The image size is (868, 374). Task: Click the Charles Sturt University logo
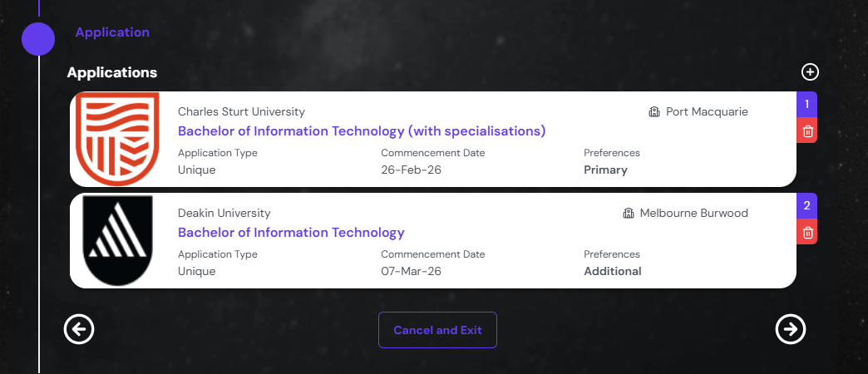coord(116,139)
